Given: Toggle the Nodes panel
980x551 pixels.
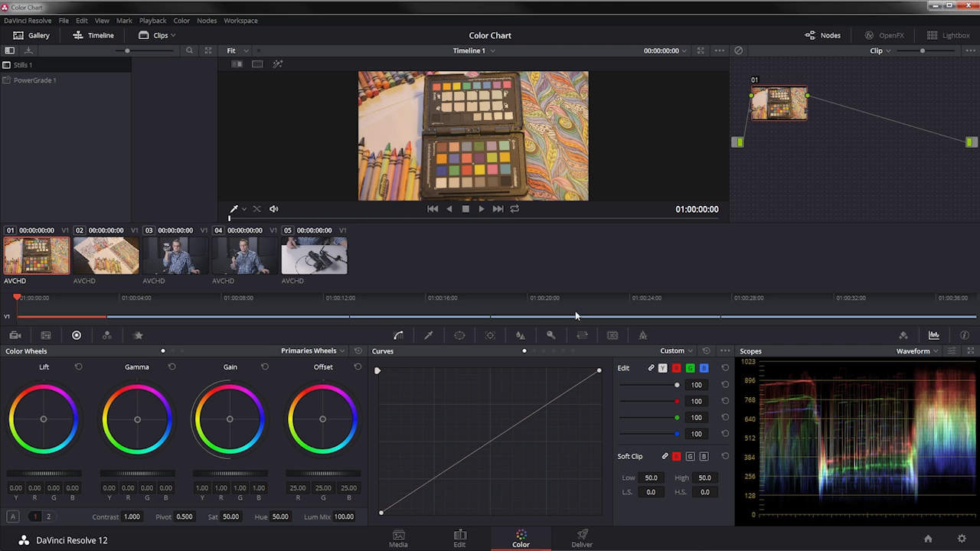Looking at the screenshot, I should click(823, 35).
